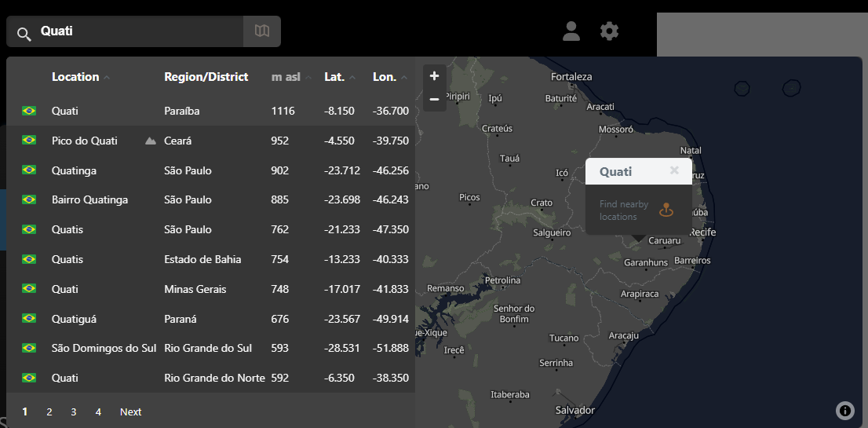Click Petrolina on the map

point(502,280)
